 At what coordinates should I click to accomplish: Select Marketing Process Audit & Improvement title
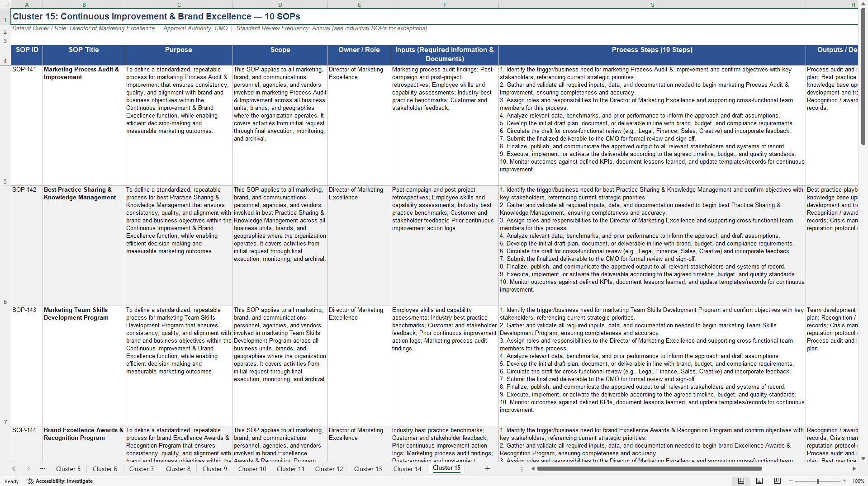tap(84, 125)
